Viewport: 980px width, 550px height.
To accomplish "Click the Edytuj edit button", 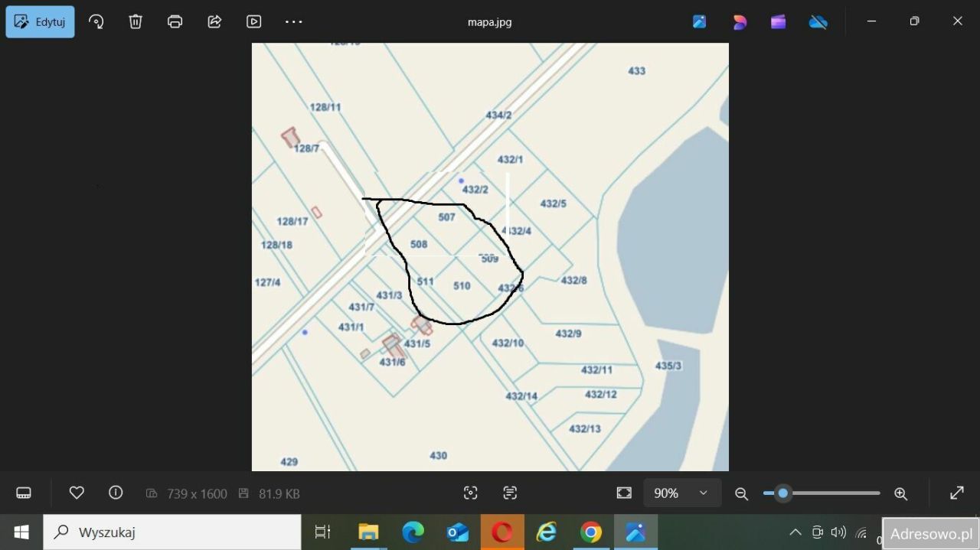I will 40,21.
